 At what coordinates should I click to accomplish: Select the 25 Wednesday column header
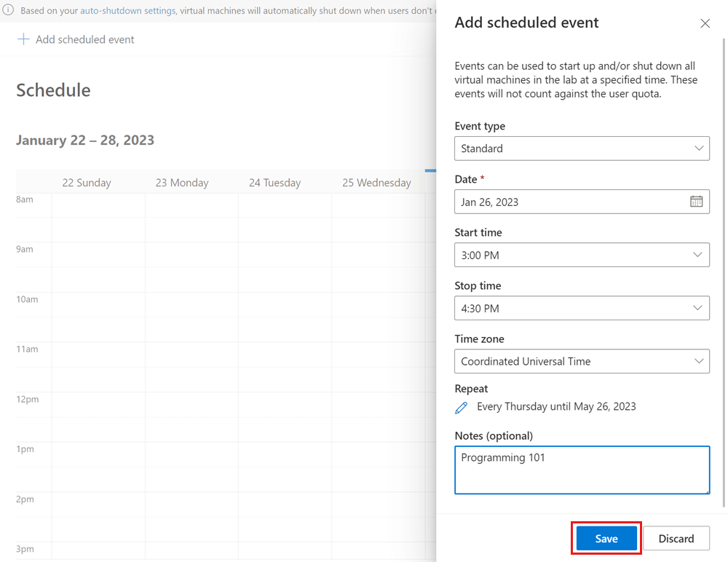[x=376, y=183]
